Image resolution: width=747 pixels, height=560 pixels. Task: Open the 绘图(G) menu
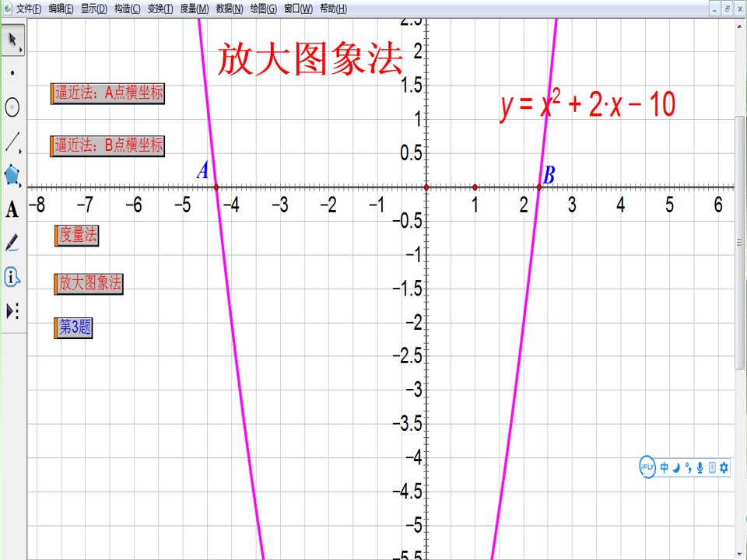[x=264, y=9]
